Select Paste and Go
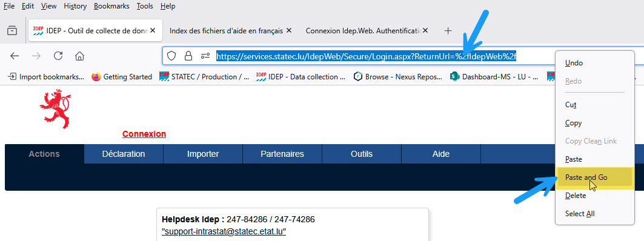This screenshot has width=644, height=241. point(595,178)
